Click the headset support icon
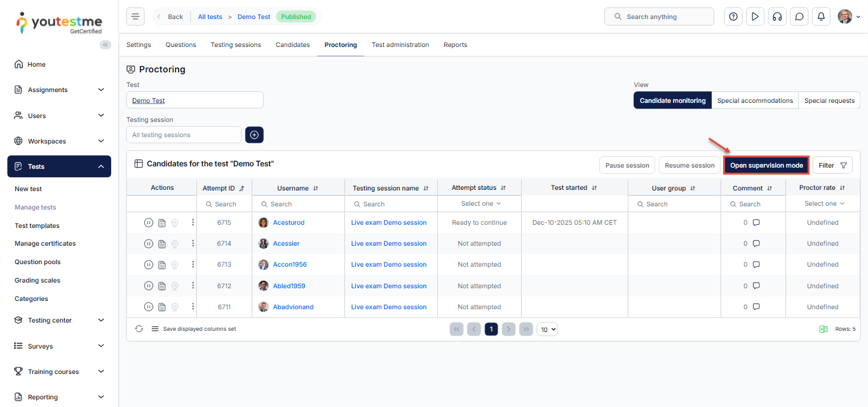Image resolution: width=868 pixels, height=407 pixels. 776,17
